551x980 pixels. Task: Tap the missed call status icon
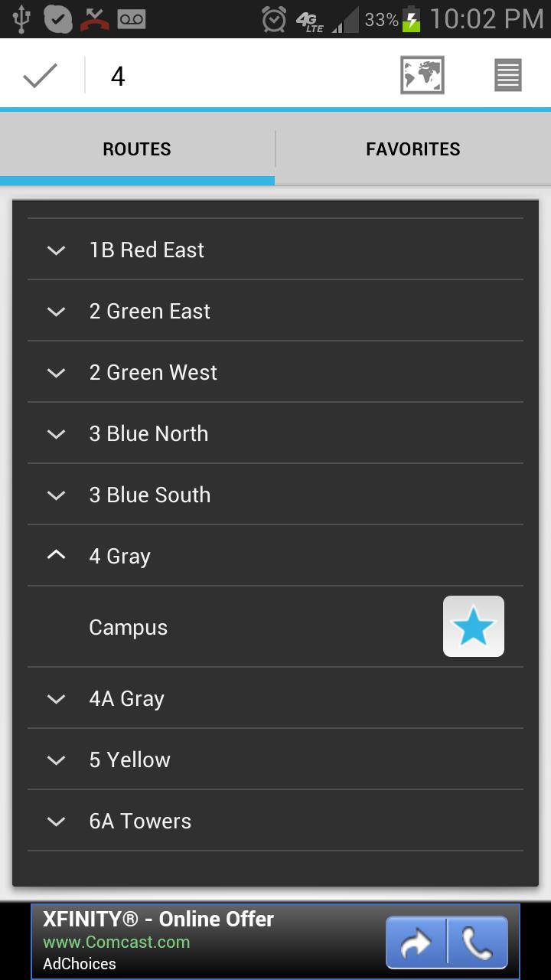tap(95, 18)
